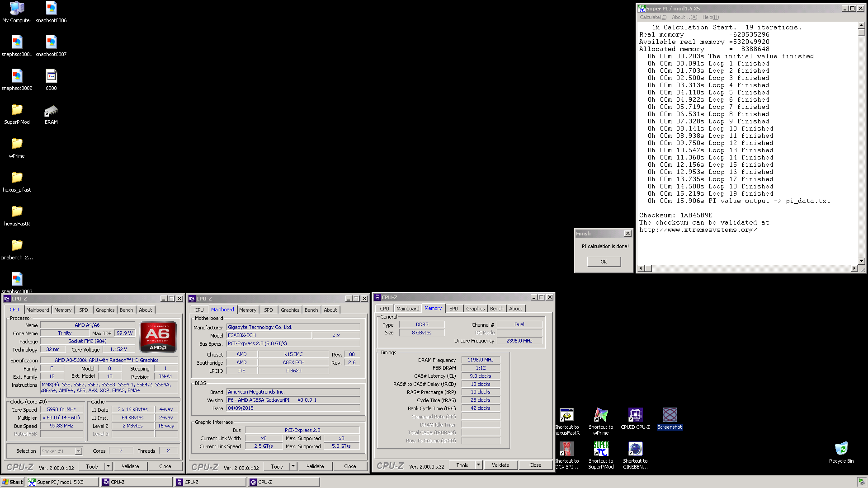868x488 pixels.
Task: Switch to the first CPU-Z taskbar button
Action: pyautogui.click(x=136, y=482)
